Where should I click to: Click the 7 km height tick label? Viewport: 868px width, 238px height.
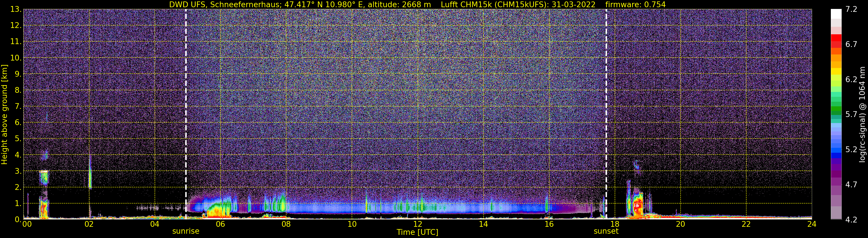pos(18,107)
